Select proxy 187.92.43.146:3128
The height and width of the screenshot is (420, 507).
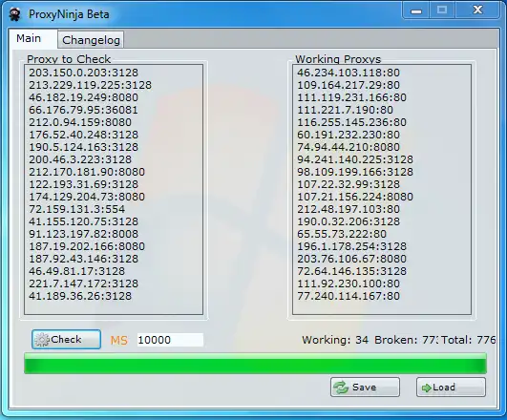point(83,259)
